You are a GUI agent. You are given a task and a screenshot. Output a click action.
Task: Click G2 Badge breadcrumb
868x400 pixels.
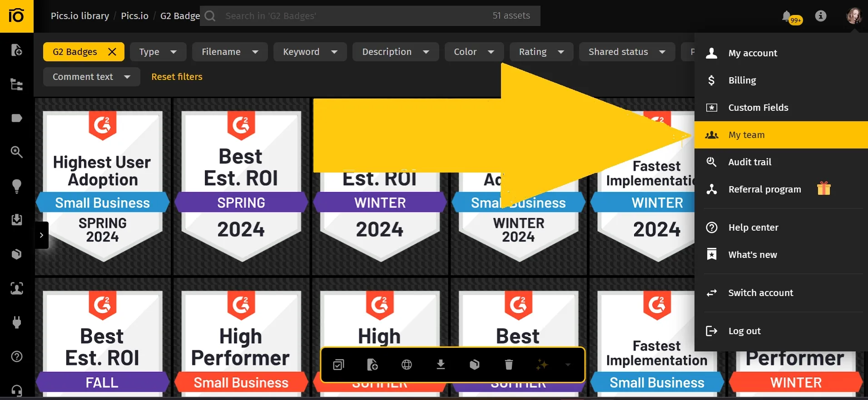[180, 16]
